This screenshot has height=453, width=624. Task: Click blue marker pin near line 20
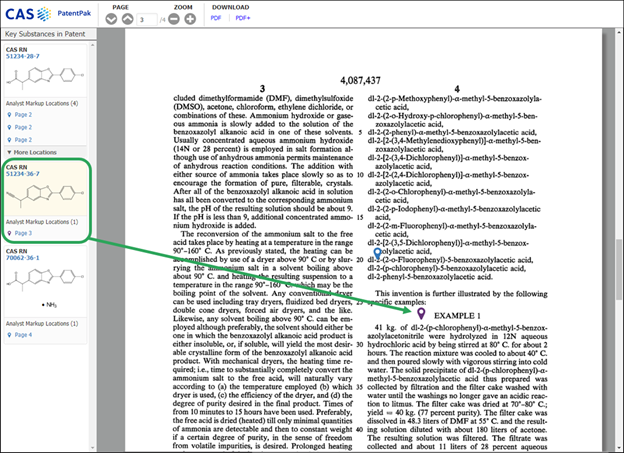coord(377,253)
